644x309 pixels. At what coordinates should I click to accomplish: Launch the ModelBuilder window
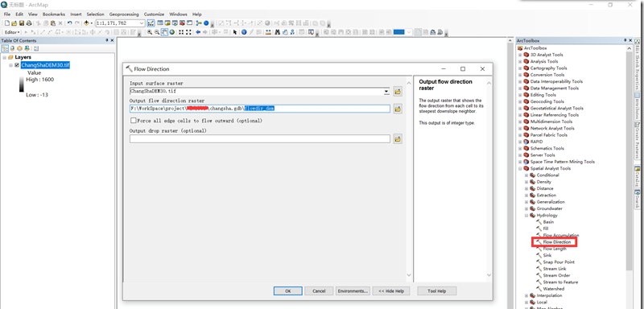pyautogui.click(x=199, y=23)
